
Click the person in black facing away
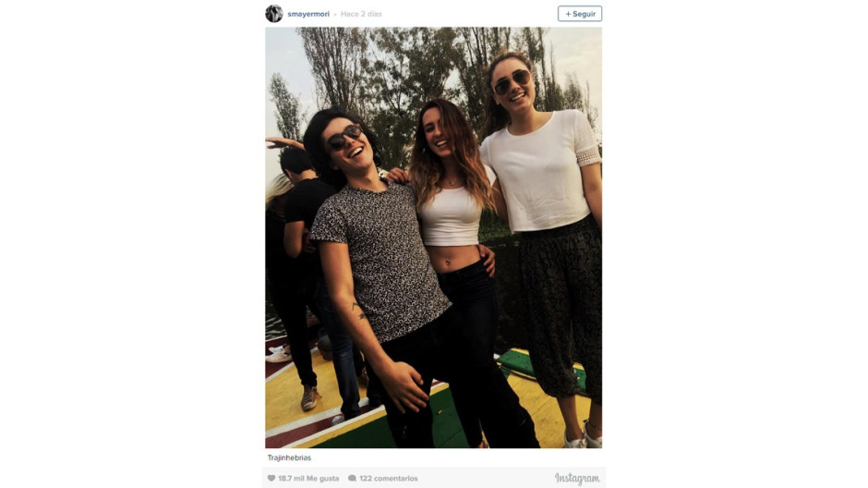pyautogui.click(x=302, y=266)
